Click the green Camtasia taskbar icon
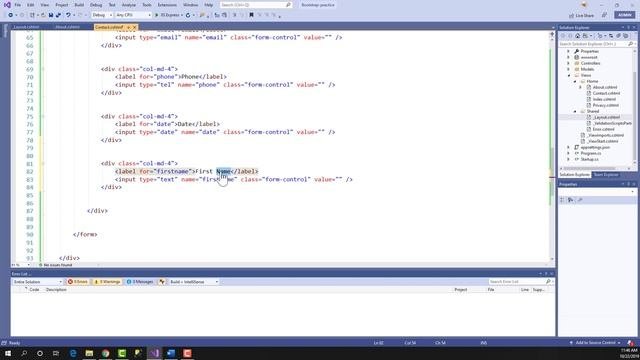 click(x=122, y=353)
